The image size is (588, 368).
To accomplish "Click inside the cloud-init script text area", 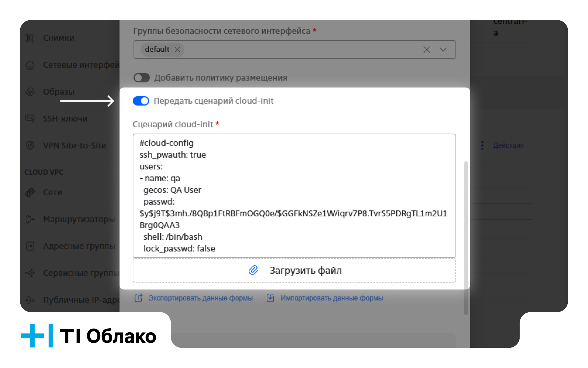I will 294,196.
